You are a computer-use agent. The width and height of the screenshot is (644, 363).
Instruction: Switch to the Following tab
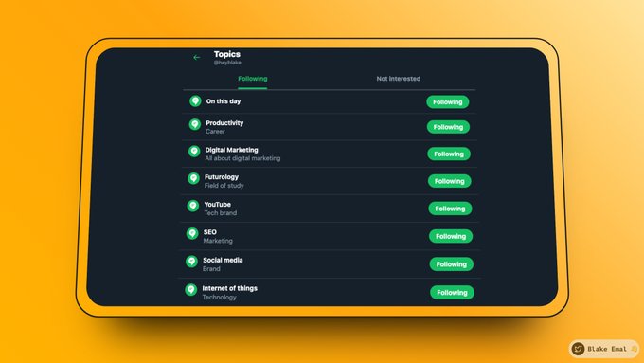pyautogui.click(x=253, y=79)
